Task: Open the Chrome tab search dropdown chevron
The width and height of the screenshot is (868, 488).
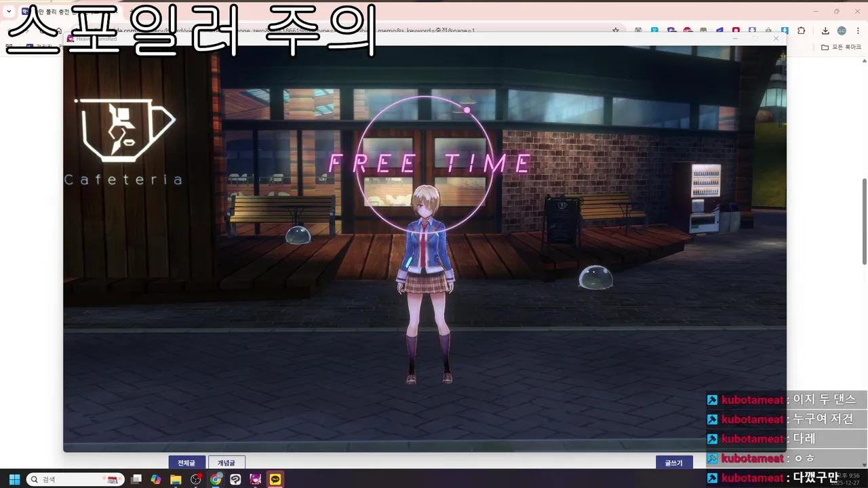Action: (x=9, y=12)
